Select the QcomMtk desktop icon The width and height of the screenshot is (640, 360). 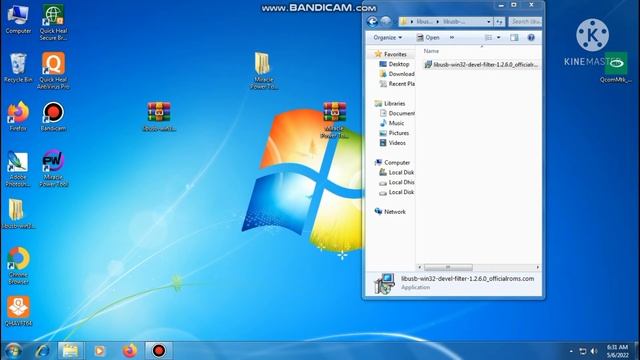click(x=616, y=68)
